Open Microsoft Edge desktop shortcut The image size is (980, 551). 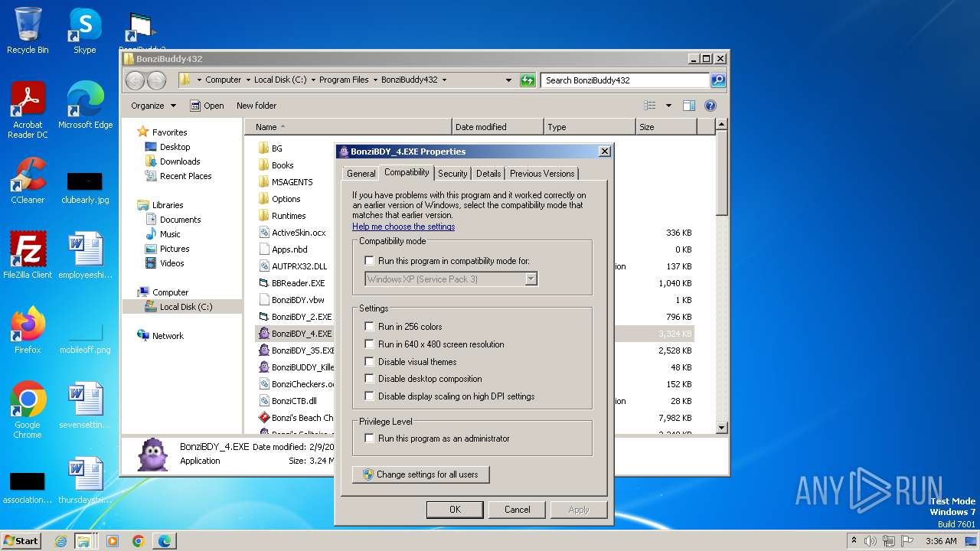point(85,105)
